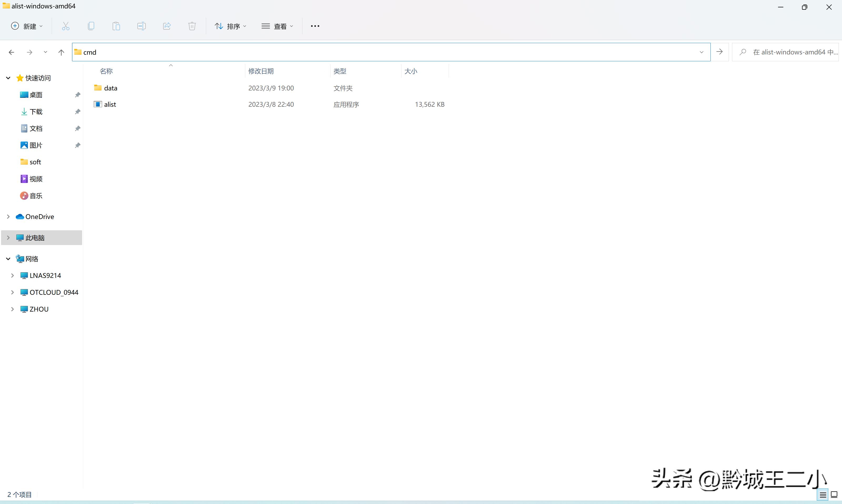Unpin 桌面 from quick access
Image resolution: width=842 pixels, height=504 pixels.
tap(77, 95)
